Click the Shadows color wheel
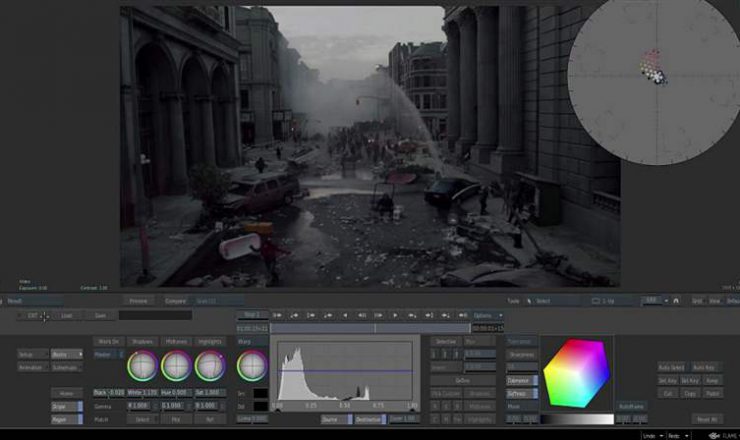 click(x=142, y=366)
